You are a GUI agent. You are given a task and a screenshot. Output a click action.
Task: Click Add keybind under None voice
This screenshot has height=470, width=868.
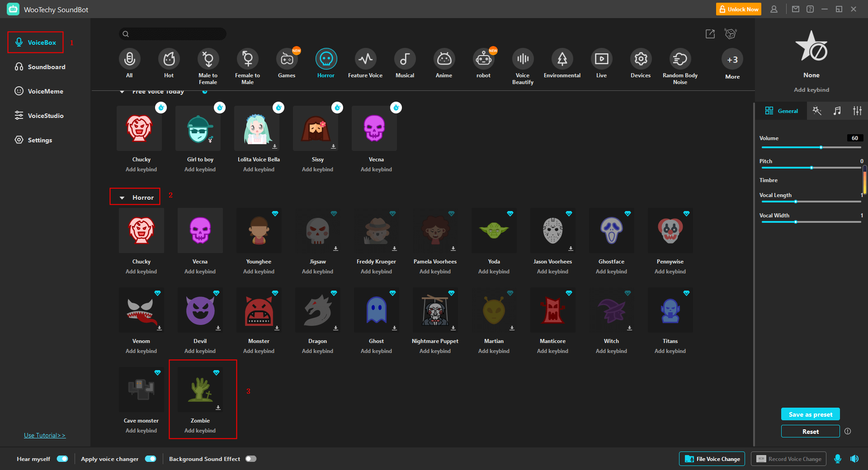click(811, 90)
